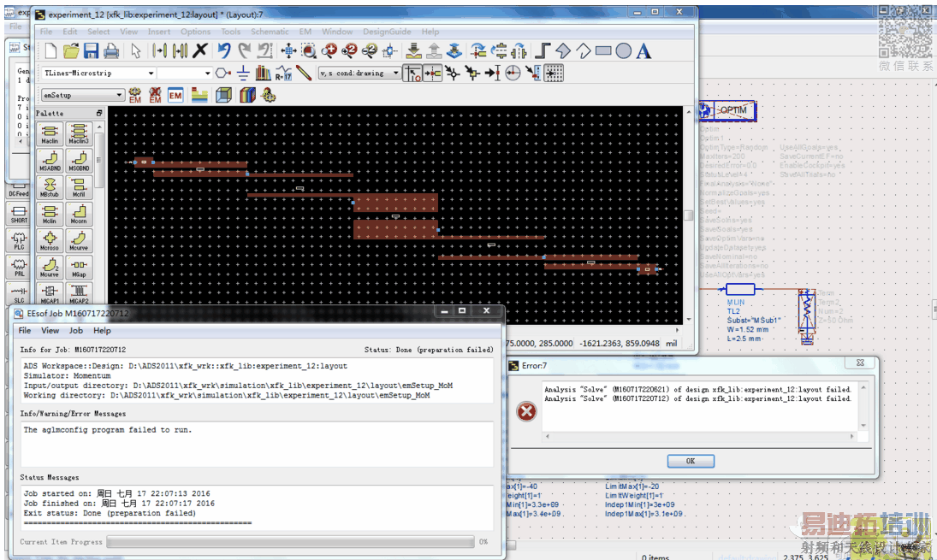Open a file with the folder icon
The width and height of the screenshot is (937, 560).
pyautogui.click(x=71, y=51)
